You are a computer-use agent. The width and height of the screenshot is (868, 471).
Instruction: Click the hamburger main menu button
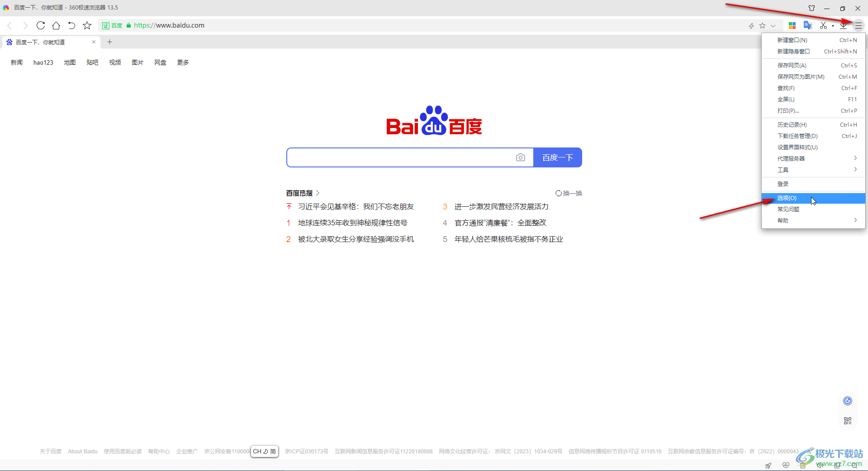859,26
